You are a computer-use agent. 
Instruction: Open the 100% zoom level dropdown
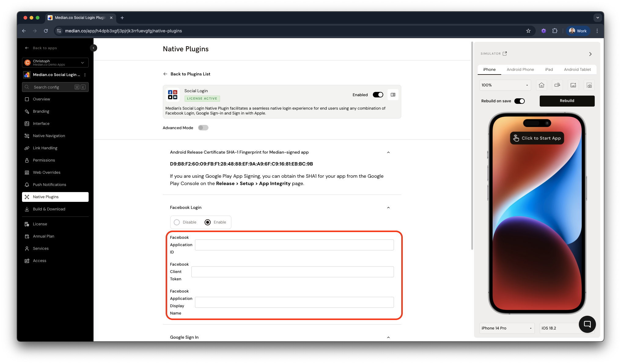click(505, 85)
